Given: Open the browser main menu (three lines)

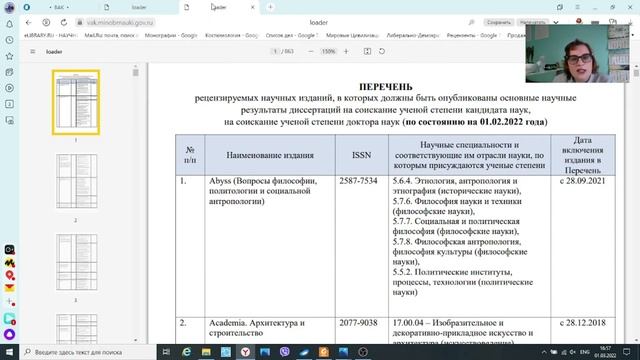Looking at the screenshot, I should (578, 7).
